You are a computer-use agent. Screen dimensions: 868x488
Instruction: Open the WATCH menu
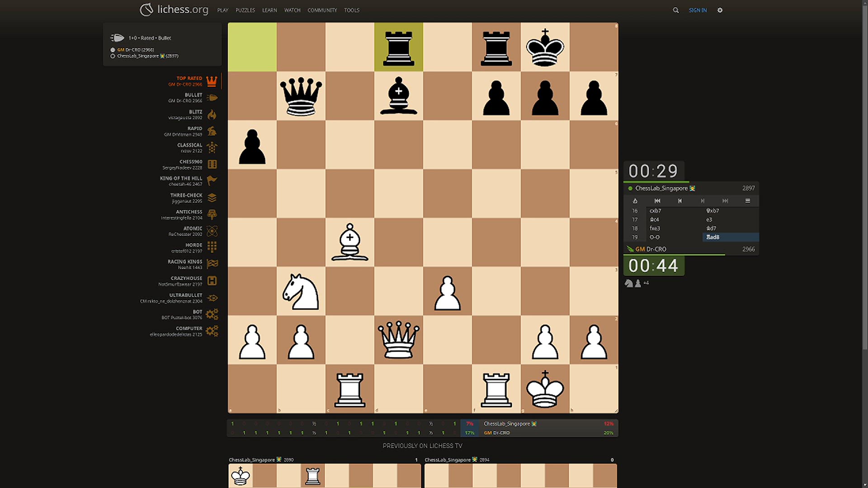[292, 10]
